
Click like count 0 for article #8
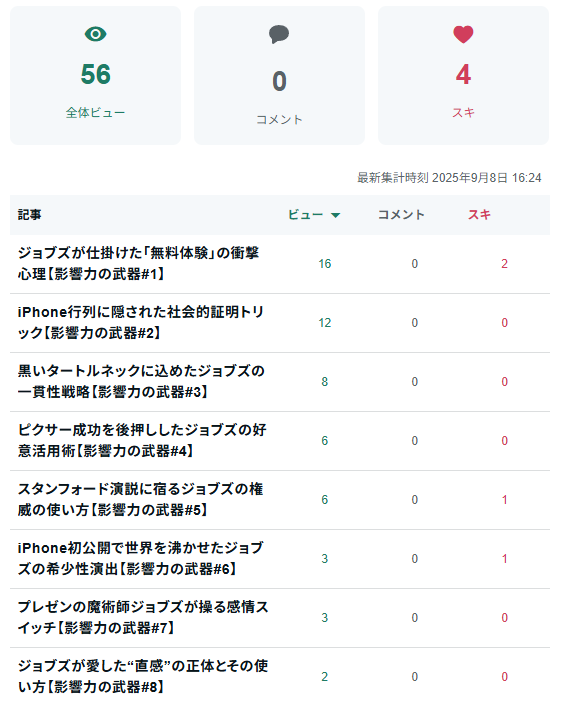[x=504, y=676]
